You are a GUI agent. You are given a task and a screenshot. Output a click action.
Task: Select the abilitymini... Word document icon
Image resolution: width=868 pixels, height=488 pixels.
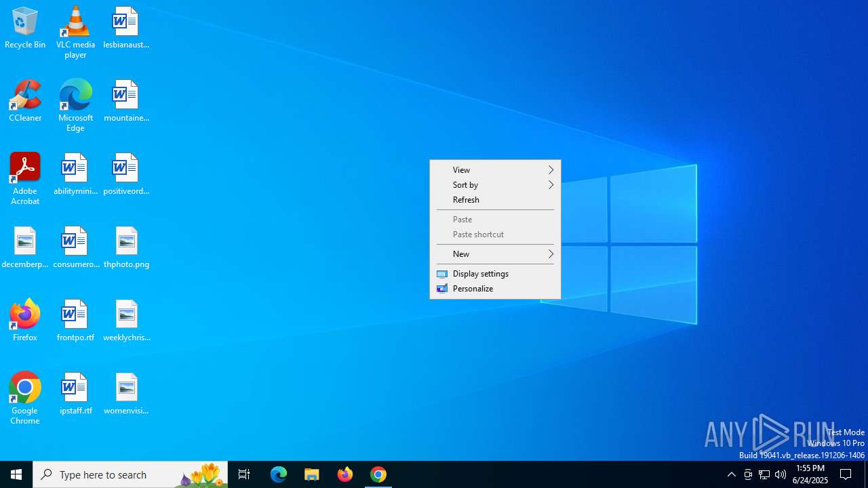[75, 174]
